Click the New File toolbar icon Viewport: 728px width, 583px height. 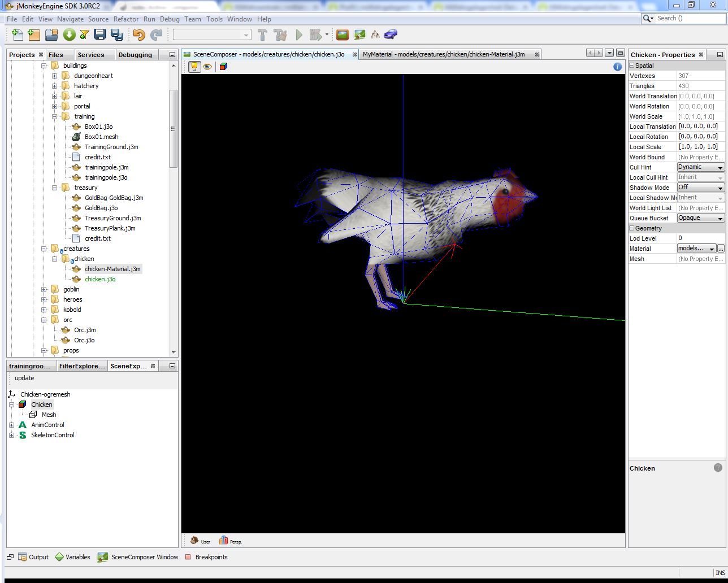point(17,35)
